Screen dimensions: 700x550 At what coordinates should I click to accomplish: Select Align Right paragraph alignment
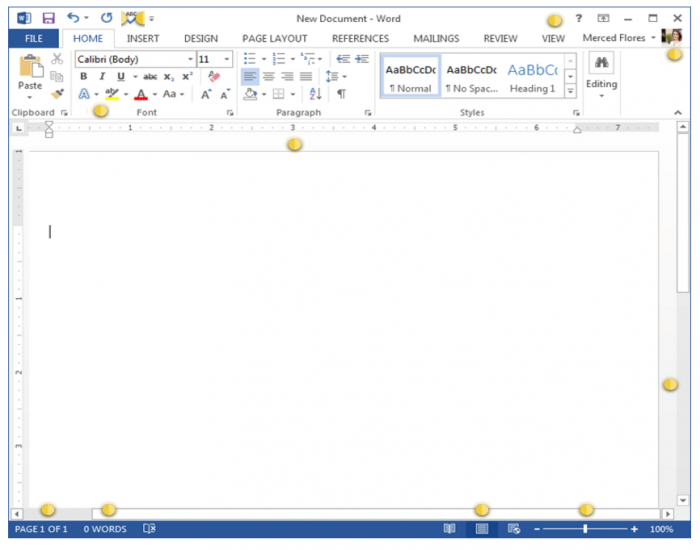[287, 76]
